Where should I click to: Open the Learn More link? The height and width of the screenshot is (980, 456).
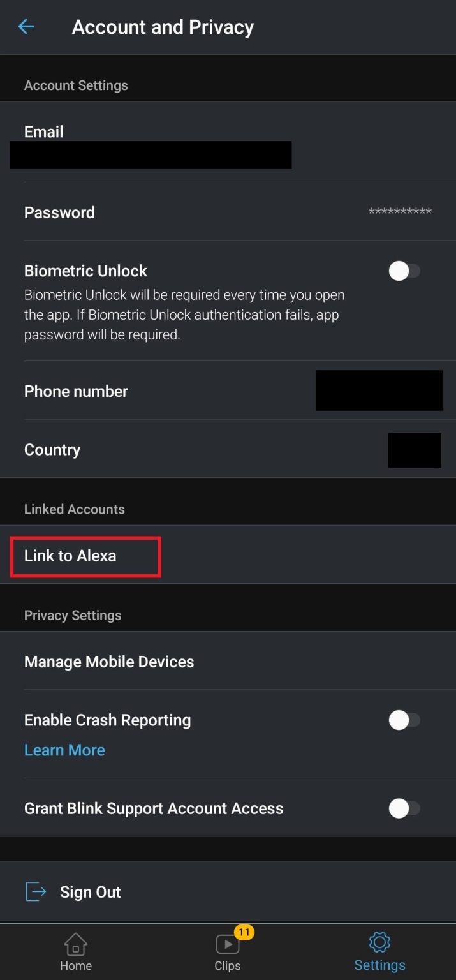pyautogui.click(x=64, y=750)
